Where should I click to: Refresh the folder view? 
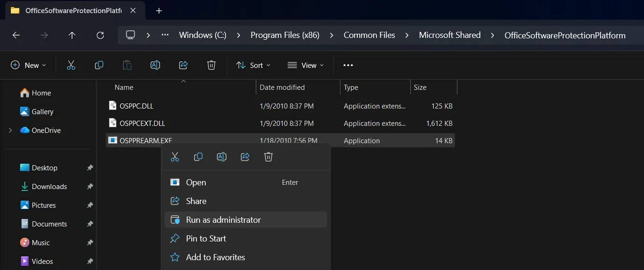(100, 35)
